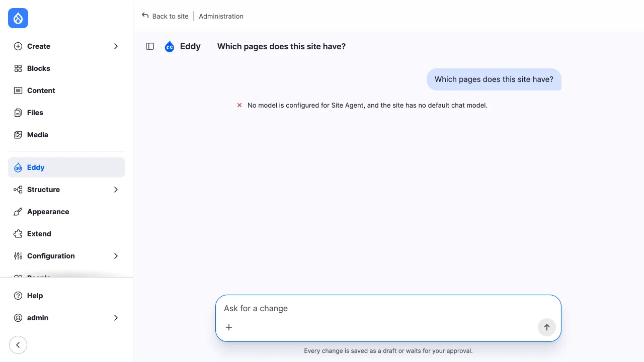
Task: Open the Content menu item
Action: [x=66, y=90]
